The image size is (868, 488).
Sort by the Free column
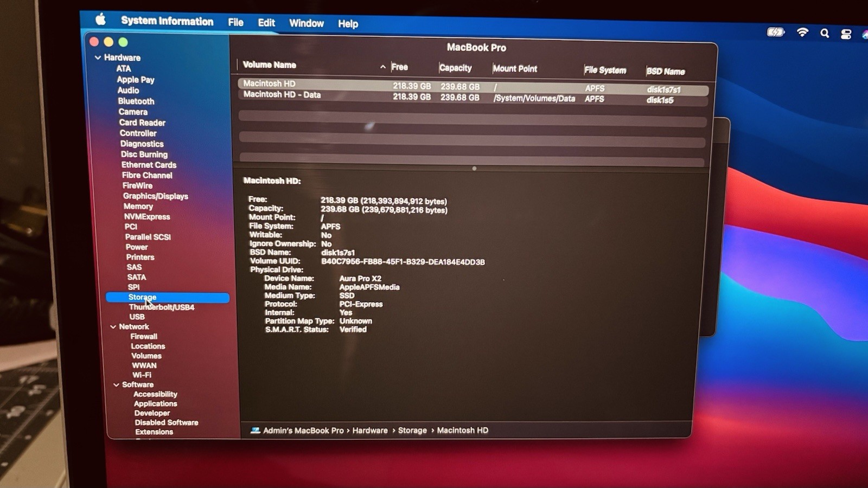point(400,67)
